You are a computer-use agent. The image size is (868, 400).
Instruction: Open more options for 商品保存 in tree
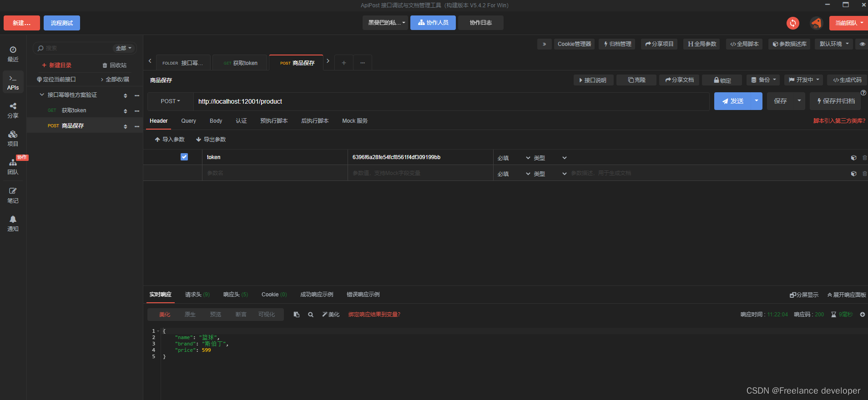point(137,126)
